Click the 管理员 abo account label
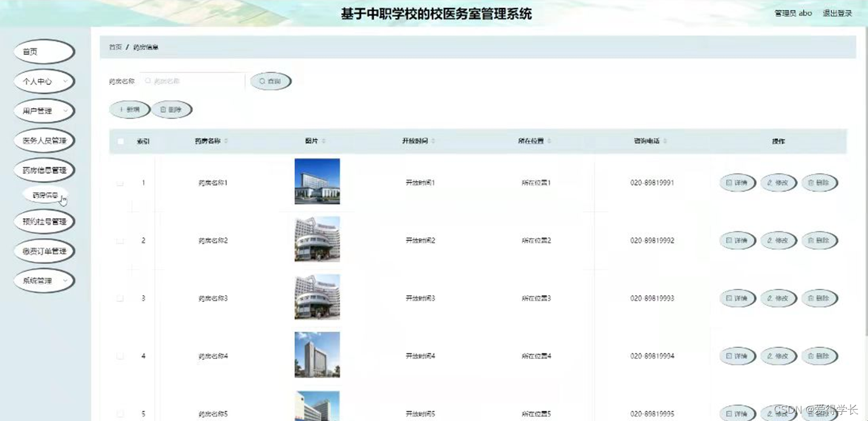 coord(793,13)
